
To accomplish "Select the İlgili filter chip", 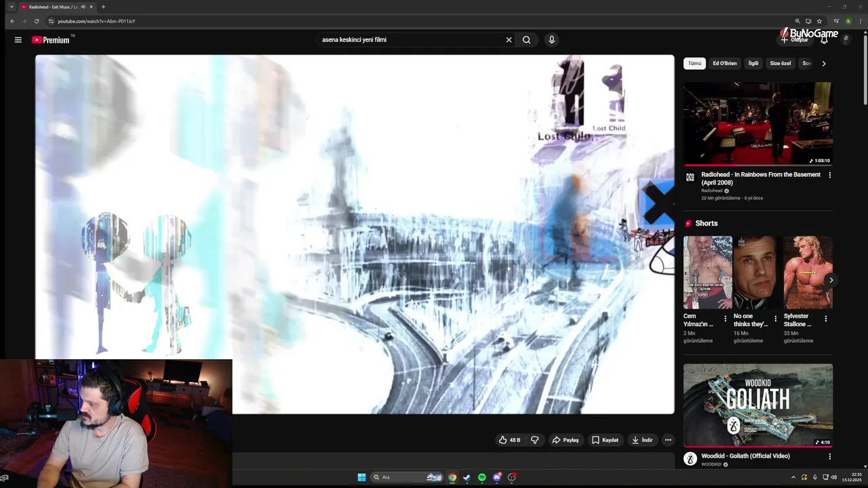I will 753,64.
